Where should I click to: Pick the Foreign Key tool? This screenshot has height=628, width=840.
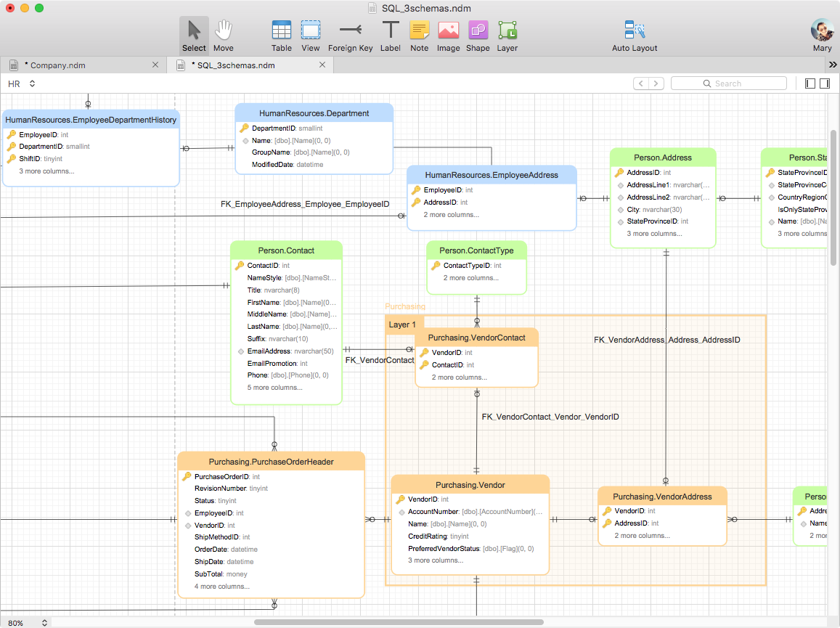pyautogui.click(x=351, y=34)
